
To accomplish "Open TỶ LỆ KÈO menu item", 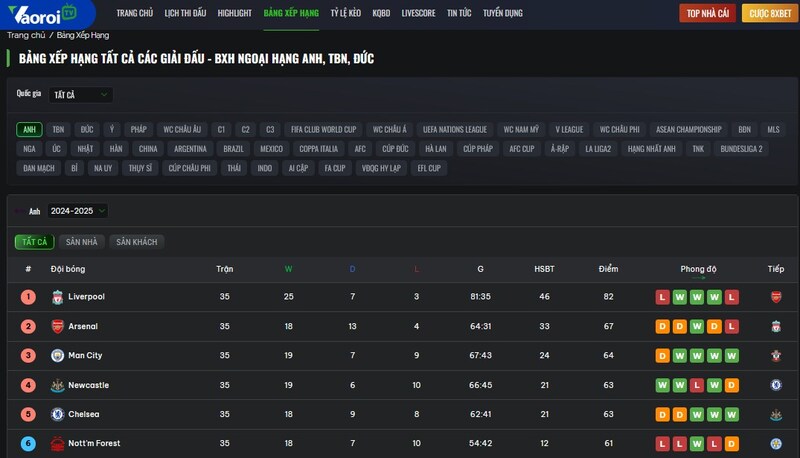I will (345, 13).
